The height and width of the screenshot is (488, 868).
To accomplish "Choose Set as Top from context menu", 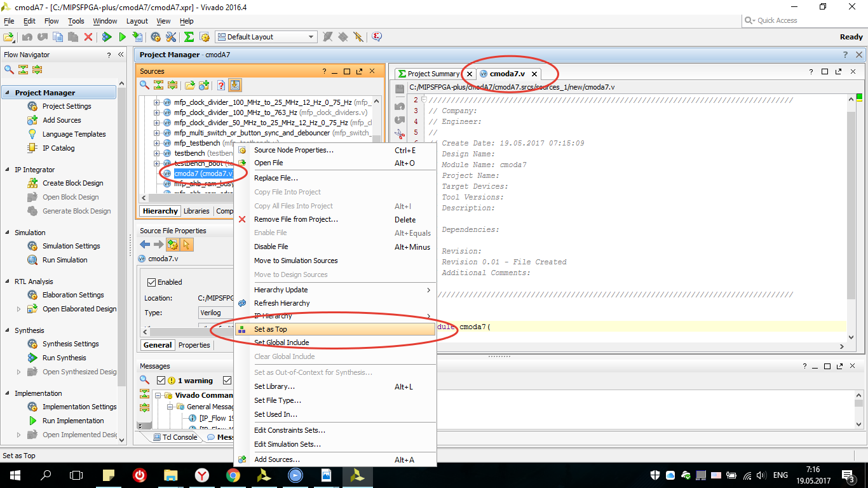I will click(x=335, y=329).
